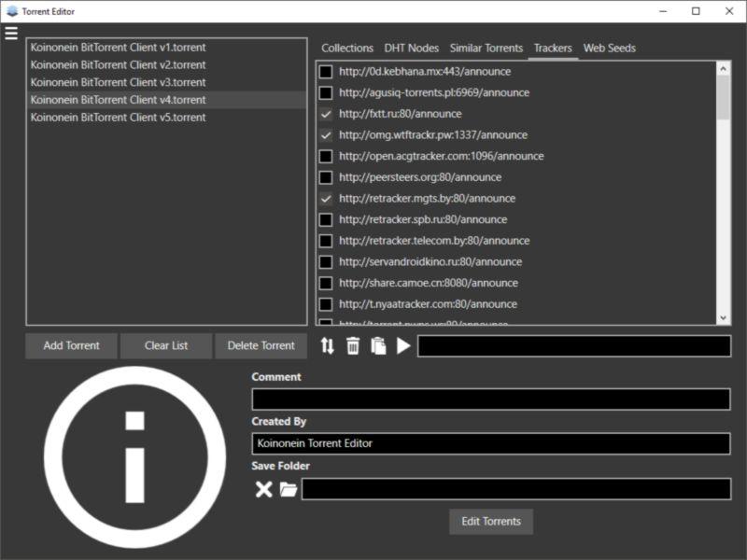This screenshot has width=747, height=560.
Task: Click the Edit Torrents button
Action: point(491,522)
